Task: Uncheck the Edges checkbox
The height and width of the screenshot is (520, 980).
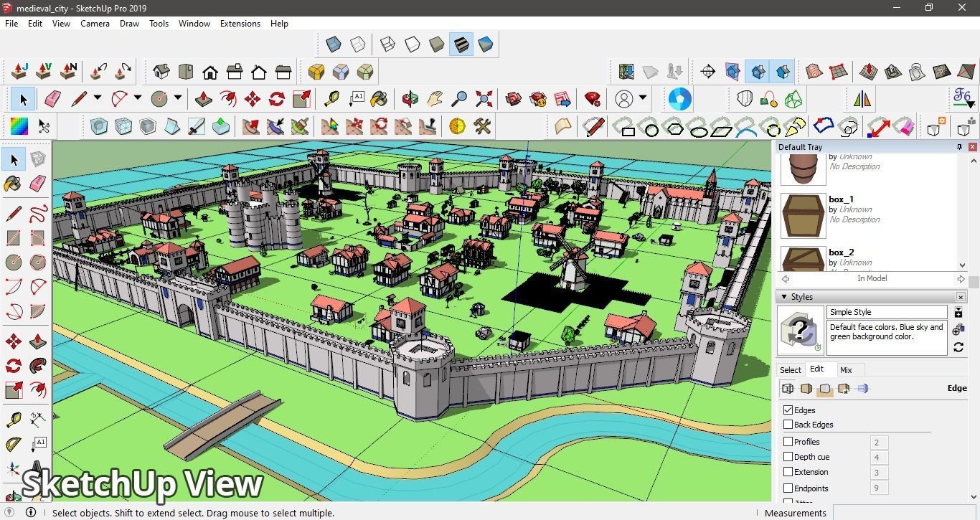Action: pos(788,410)
